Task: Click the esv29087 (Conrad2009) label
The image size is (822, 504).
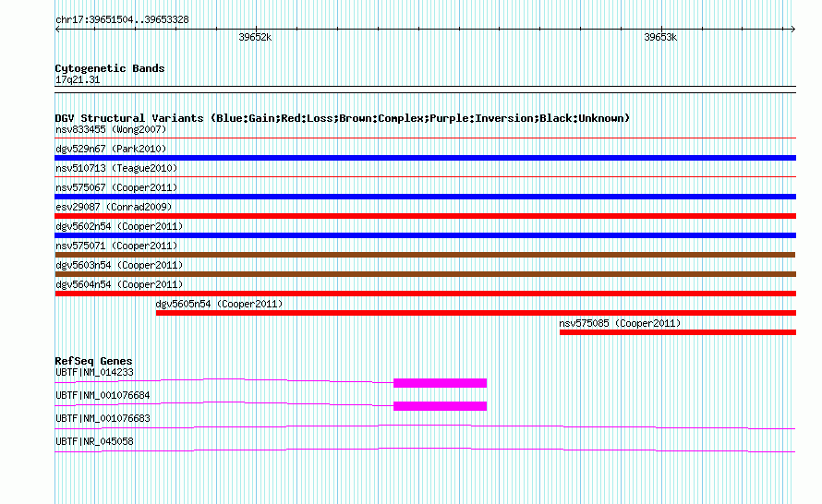Action: click(x=114, y=207)
